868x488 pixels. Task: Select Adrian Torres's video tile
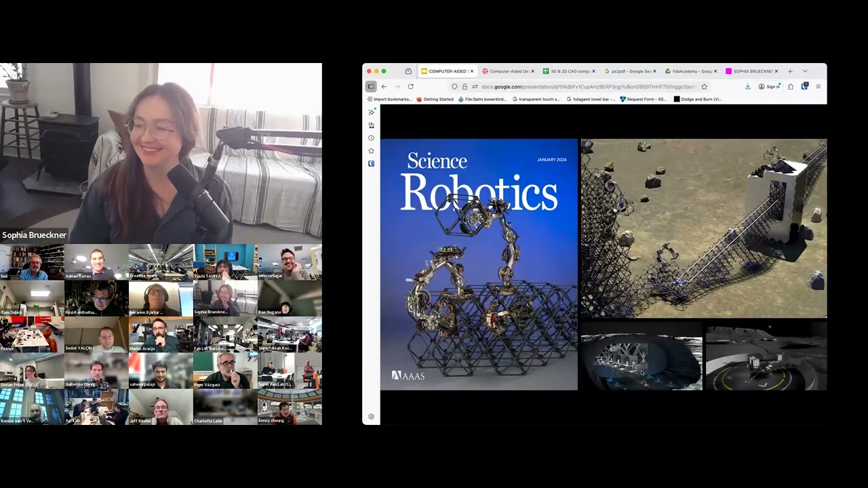(96, 262)
